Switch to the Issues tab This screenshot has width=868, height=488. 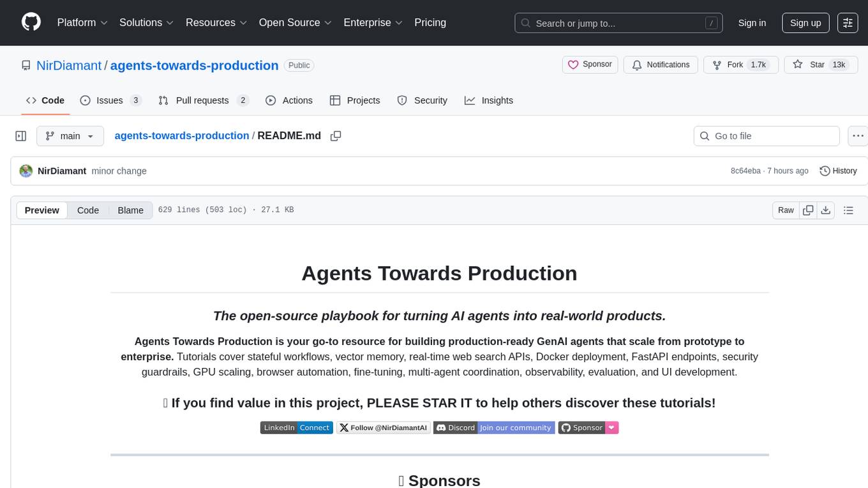pos(110,100)
